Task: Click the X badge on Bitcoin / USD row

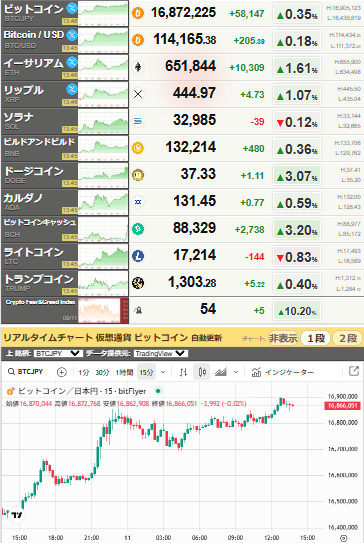Action: [x=72, y=35]
